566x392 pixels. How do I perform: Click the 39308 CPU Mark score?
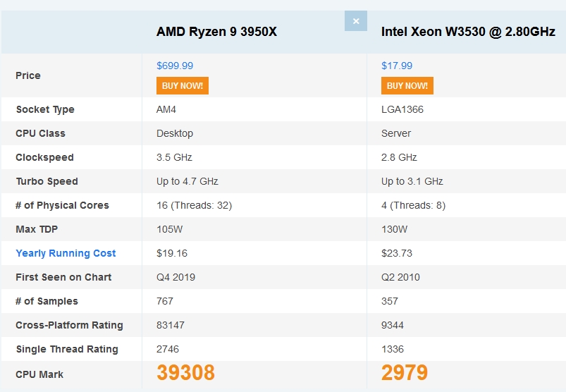[x=185, y=372]
